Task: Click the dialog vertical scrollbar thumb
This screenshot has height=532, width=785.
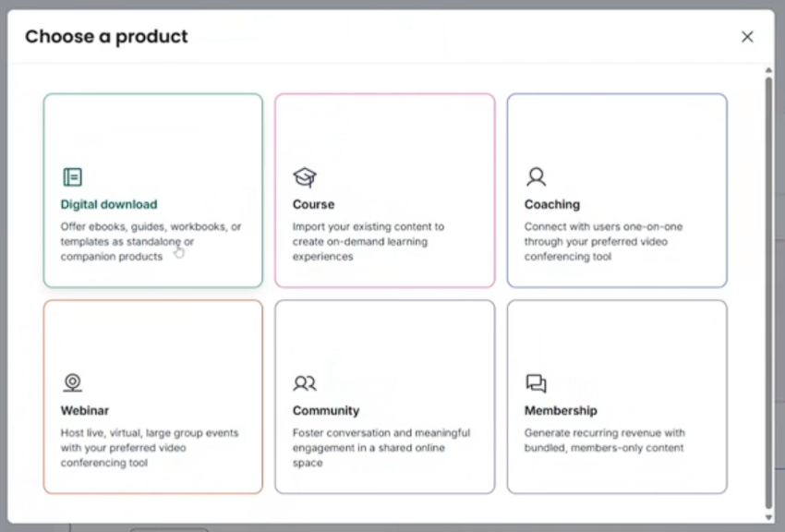Action: coord(768,293)
